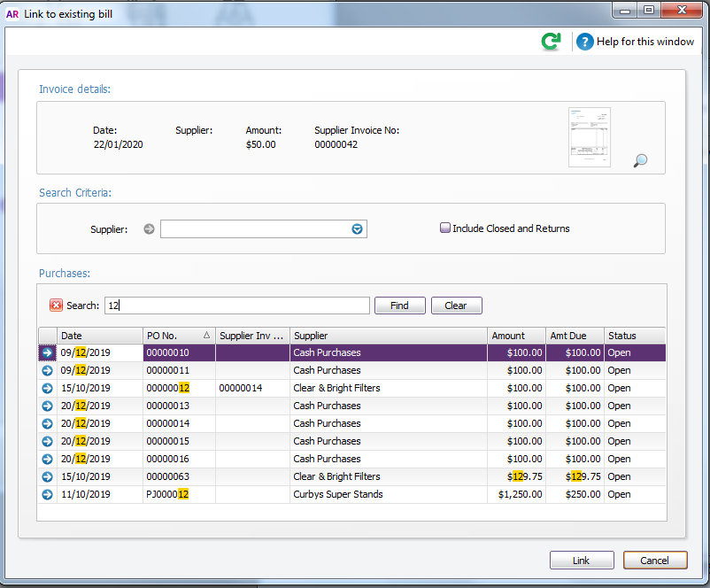
Task: Sort by the Date column header
Action: tap(99, 336)
